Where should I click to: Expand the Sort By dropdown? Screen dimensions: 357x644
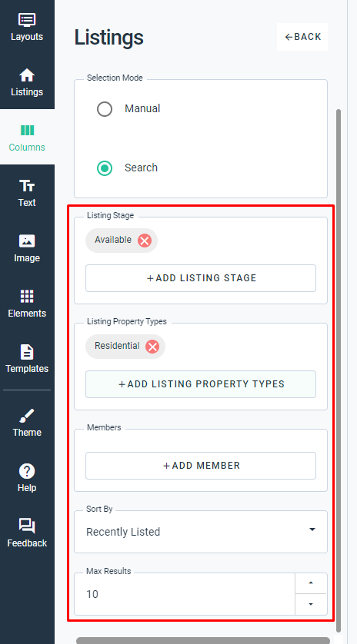(x=201, y=532)
